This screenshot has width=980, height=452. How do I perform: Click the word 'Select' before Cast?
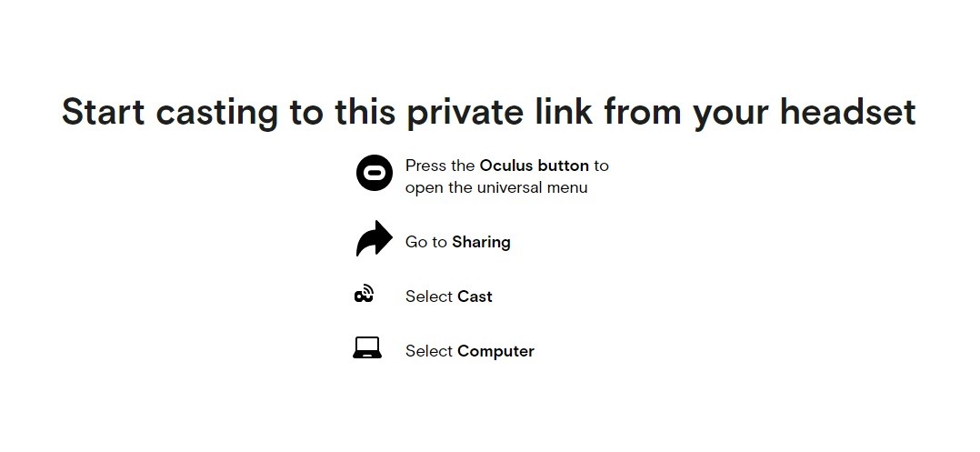pyautogui.click(x=429, y=296)
